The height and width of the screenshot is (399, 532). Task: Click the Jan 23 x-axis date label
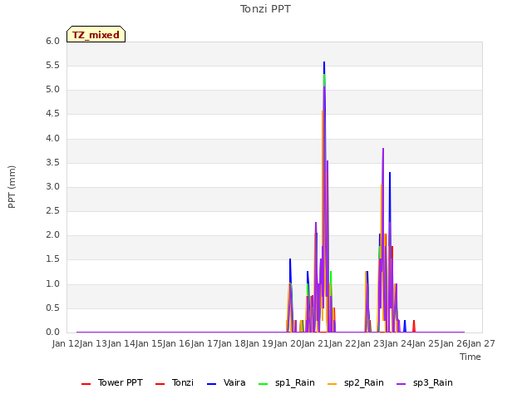(x=371, y=343)
